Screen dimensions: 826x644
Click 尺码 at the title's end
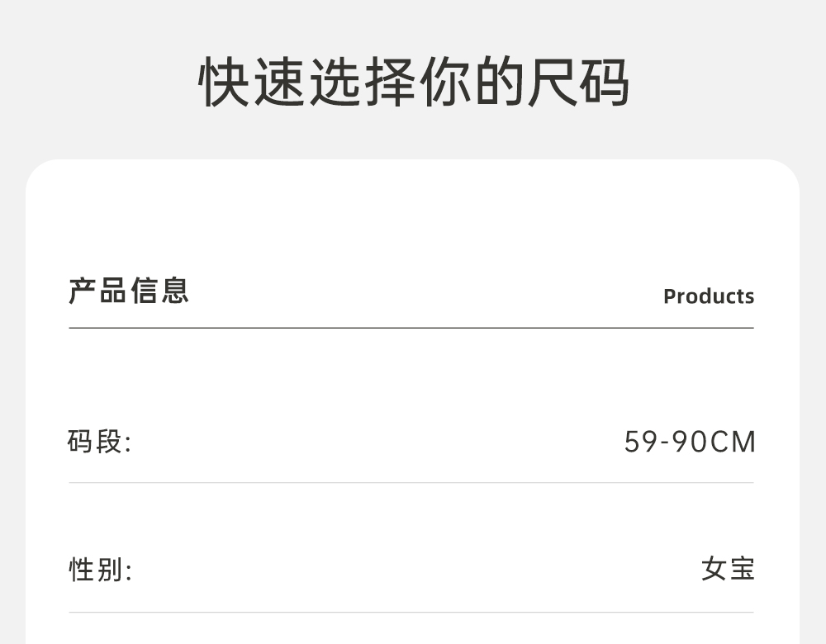[x=578, y=83]
